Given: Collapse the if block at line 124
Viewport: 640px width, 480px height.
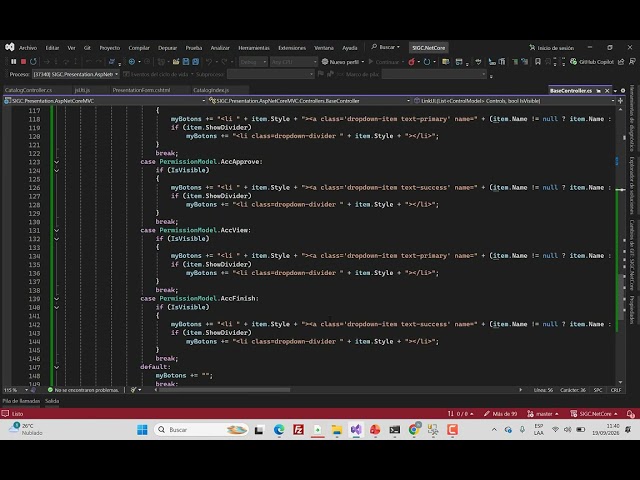Looking at the screenshot, I should (56, 171).
